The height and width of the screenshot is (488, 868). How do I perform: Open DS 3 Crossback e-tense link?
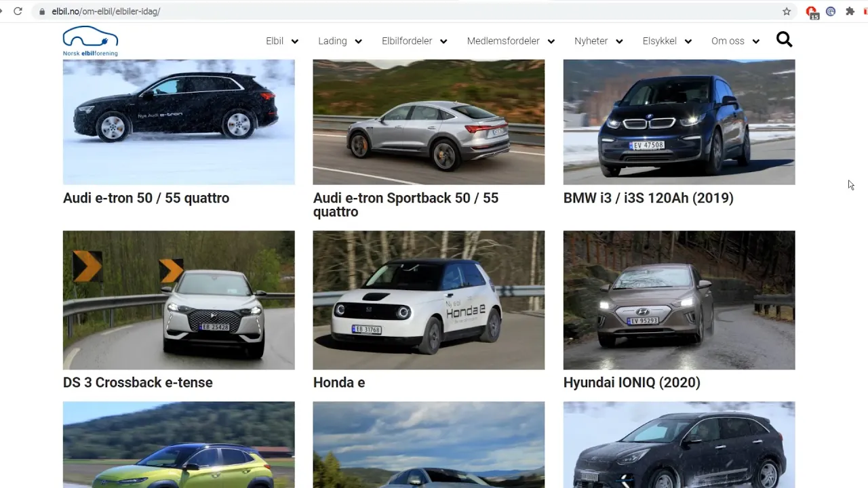pyautogui.click(x=138, y=382)
